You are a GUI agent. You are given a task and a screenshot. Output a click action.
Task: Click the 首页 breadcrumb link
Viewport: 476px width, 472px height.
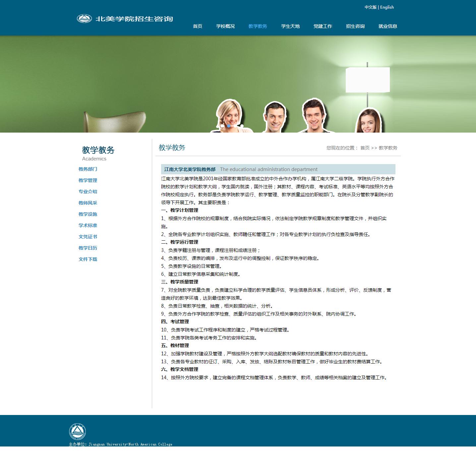click(365, 148)
